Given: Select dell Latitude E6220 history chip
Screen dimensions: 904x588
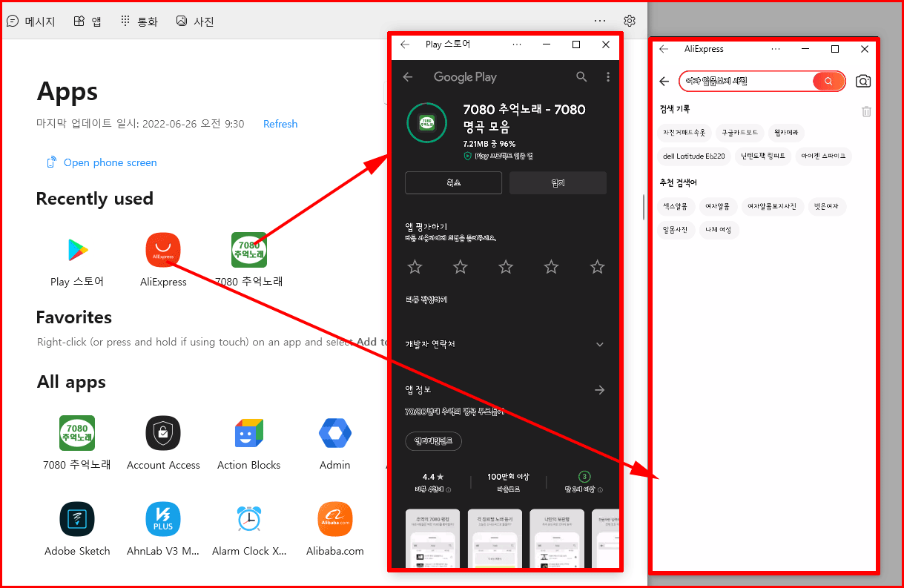Looking at the screenshot, I should (694, 156).
